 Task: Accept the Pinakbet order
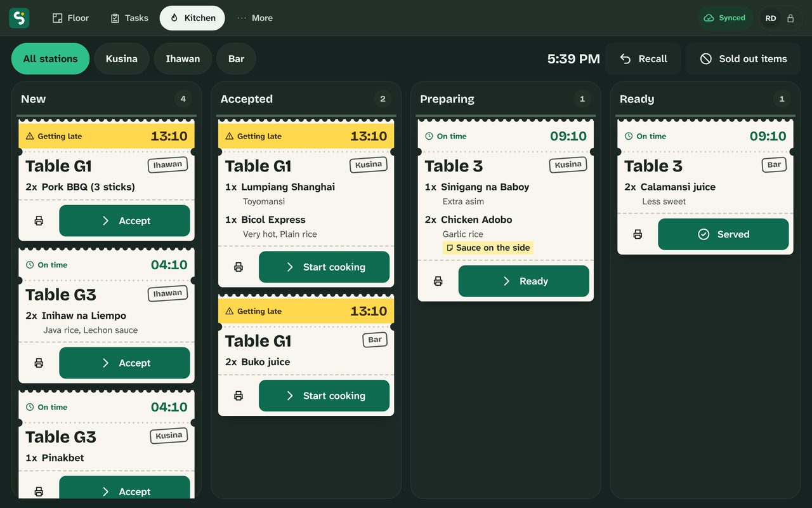(124, 488)
